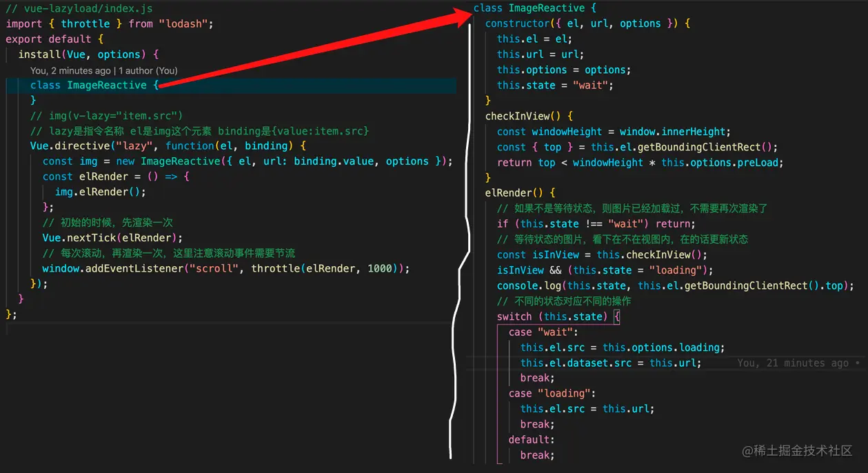Click the "checkInView() {" method declaration
Screen dimensions: 868x473
pos(529,116)
